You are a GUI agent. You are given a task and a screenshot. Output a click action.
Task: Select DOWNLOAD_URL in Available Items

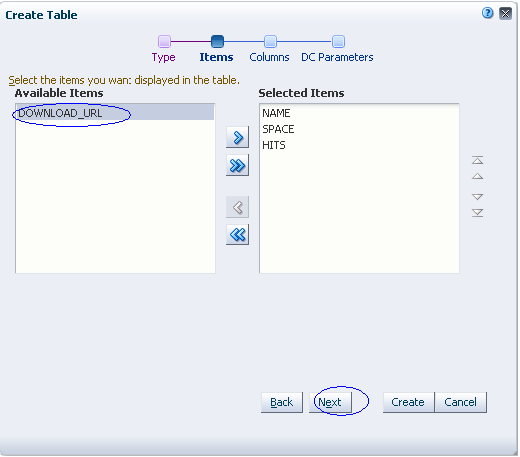tap(115, 113)
